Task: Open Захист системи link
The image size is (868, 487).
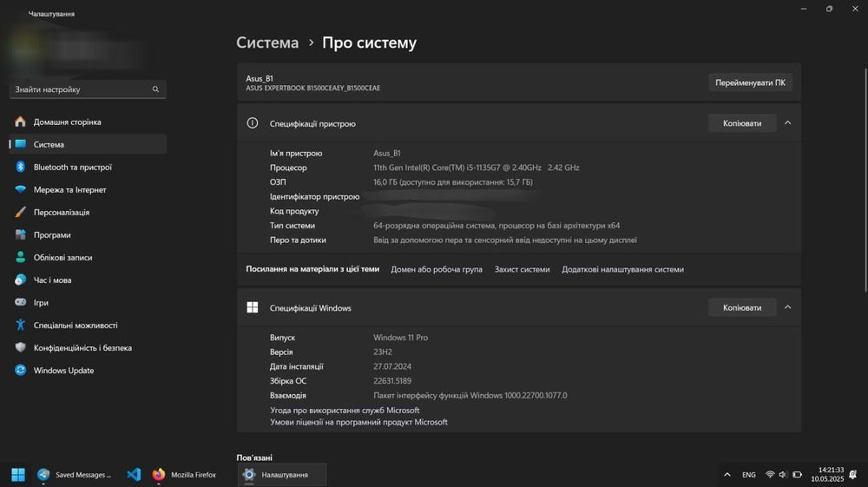Action: [522, 269]
